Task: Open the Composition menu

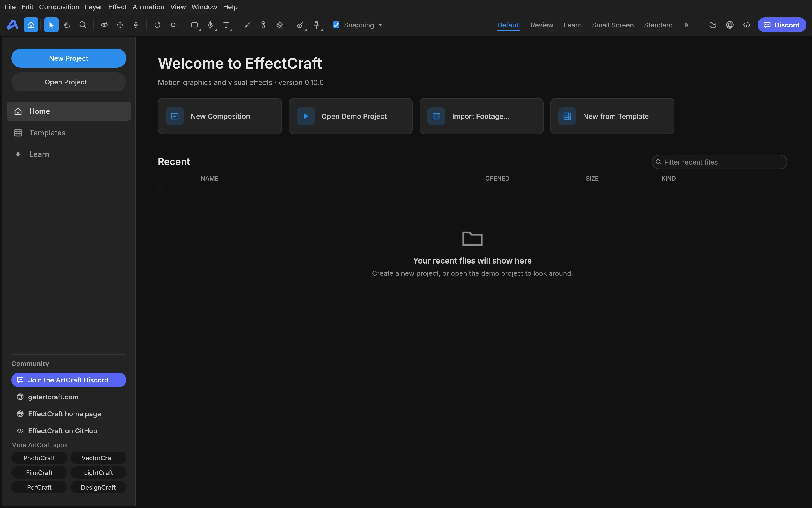Action: click(x=59, y=7)
